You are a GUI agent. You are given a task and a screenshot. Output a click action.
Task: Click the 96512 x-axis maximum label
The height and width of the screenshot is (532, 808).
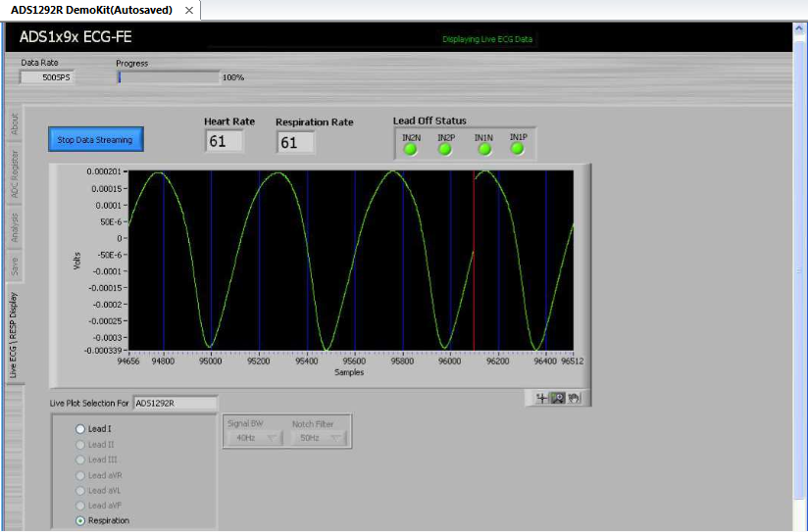(x=573, y=362)
